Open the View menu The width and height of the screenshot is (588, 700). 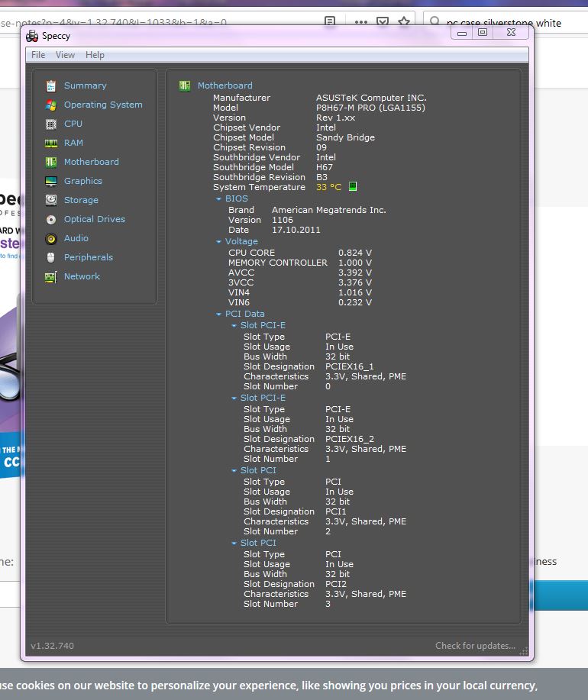[65, 55]
